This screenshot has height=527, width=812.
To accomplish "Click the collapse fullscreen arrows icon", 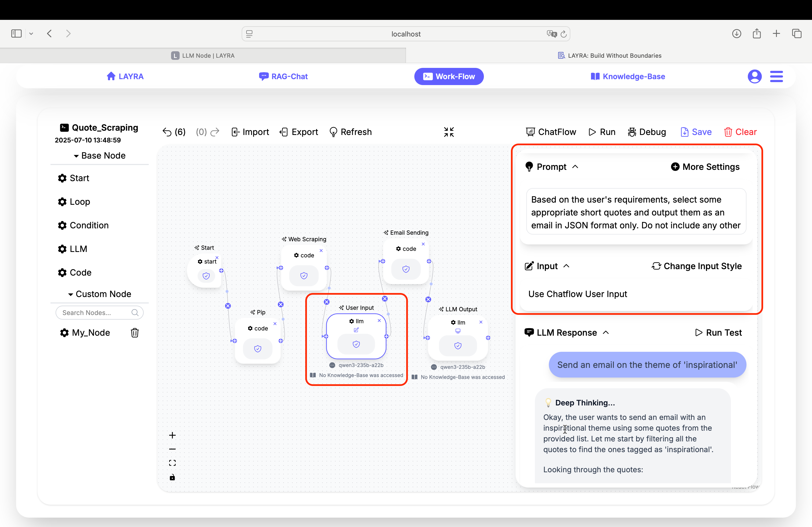I will [449, 132].
